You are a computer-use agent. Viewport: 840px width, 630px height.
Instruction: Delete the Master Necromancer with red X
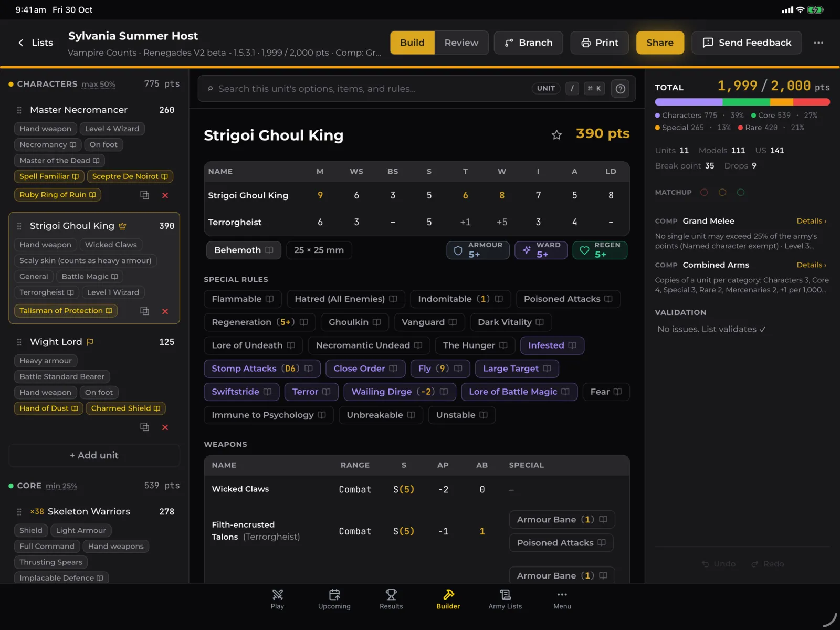click(x=165, y=195)
